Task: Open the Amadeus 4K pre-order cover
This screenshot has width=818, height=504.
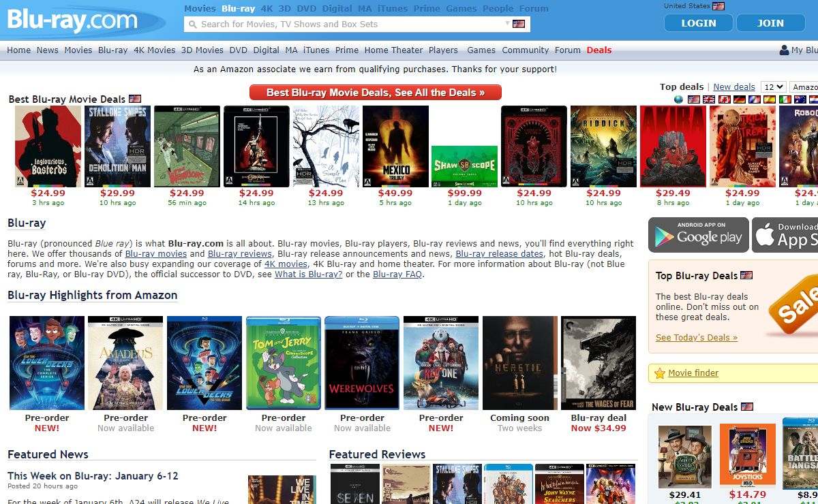Action: point(125,363)
